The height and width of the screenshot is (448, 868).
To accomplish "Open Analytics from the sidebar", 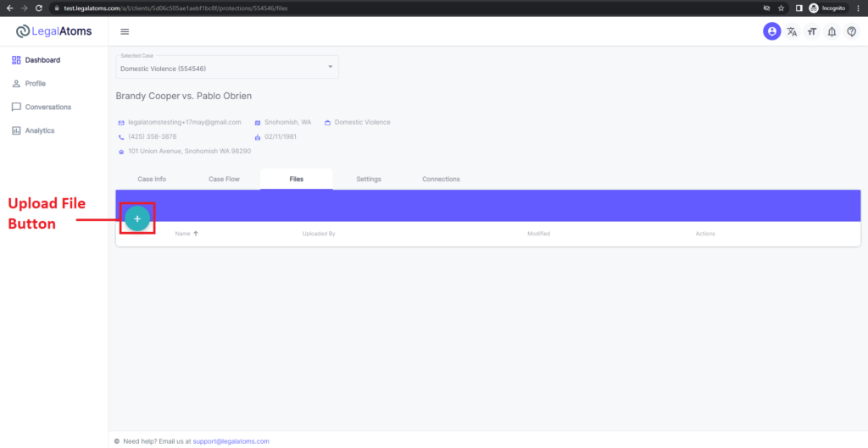I will point(39,131).
